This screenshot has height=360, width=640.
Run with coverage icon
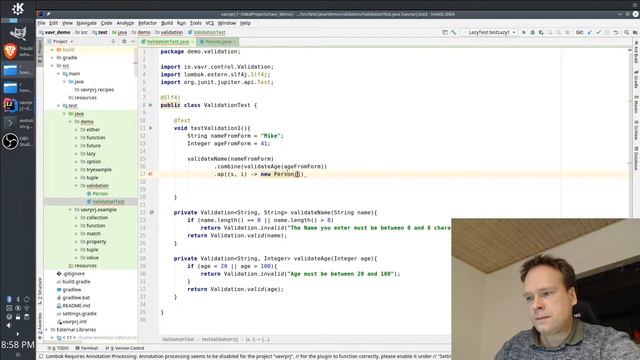pos(541,32)
